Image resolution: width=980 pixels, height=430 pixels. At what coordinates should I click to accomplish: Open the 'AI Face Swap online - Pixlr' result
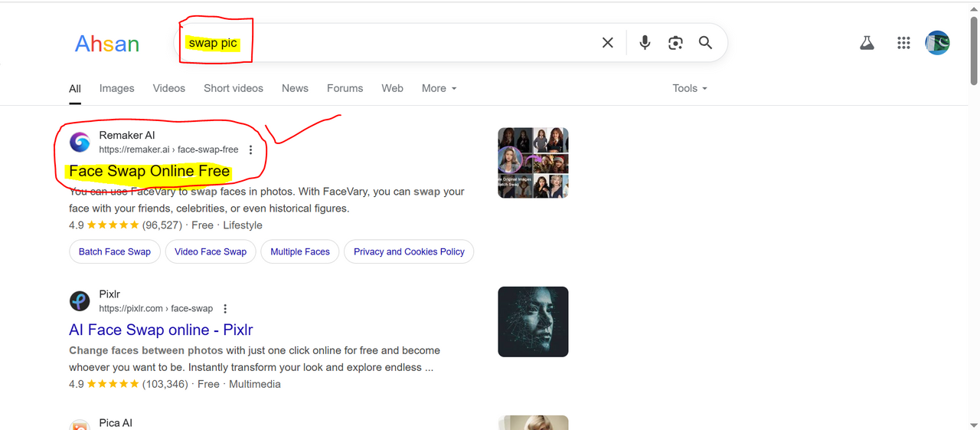click(161, 330)
